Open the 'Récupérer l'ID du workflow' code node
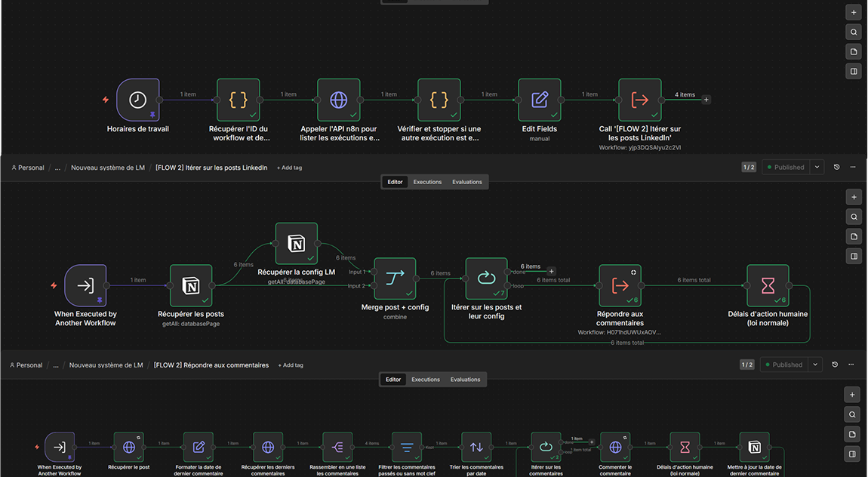Viewport: 868px width, 477px height. (238, 100)
